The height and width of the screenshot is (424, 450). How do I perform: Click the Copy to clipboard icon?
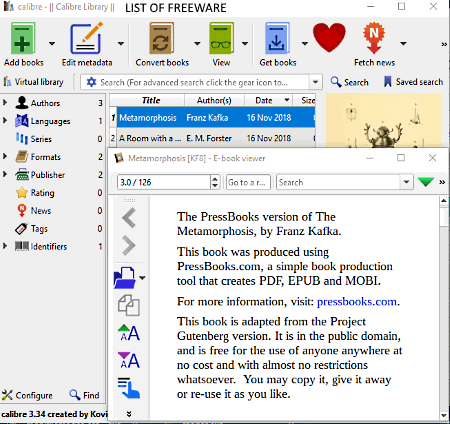[129, 305]
